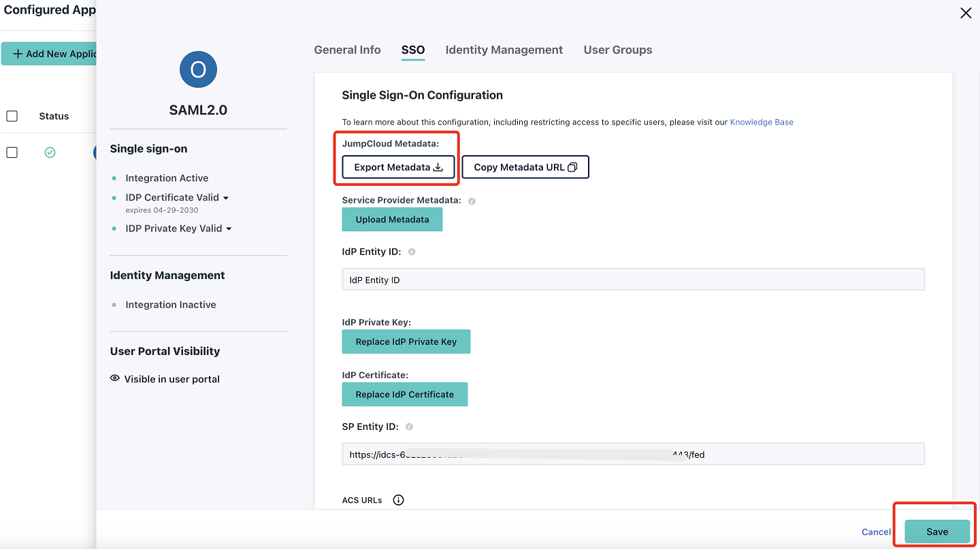980x549 pixels.
Task: Open the User Groups tab
Action: (x=617, y=50)
